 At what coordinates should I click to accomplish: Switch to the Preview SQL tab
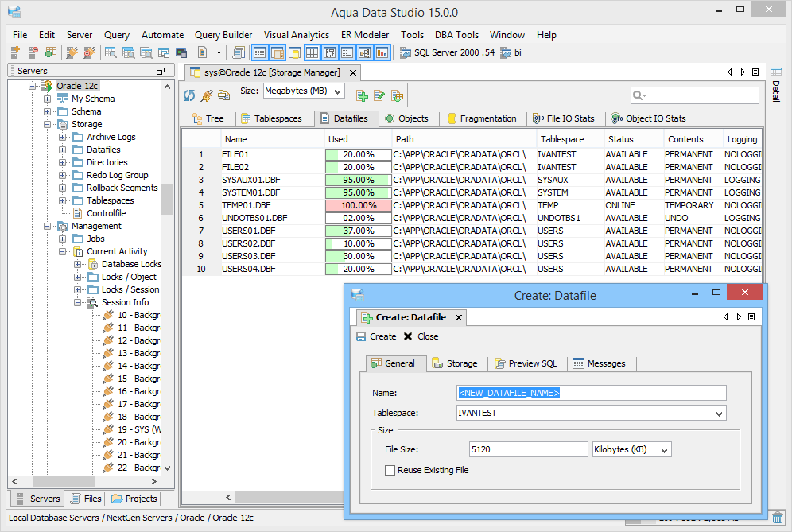[x=526, y=363]
